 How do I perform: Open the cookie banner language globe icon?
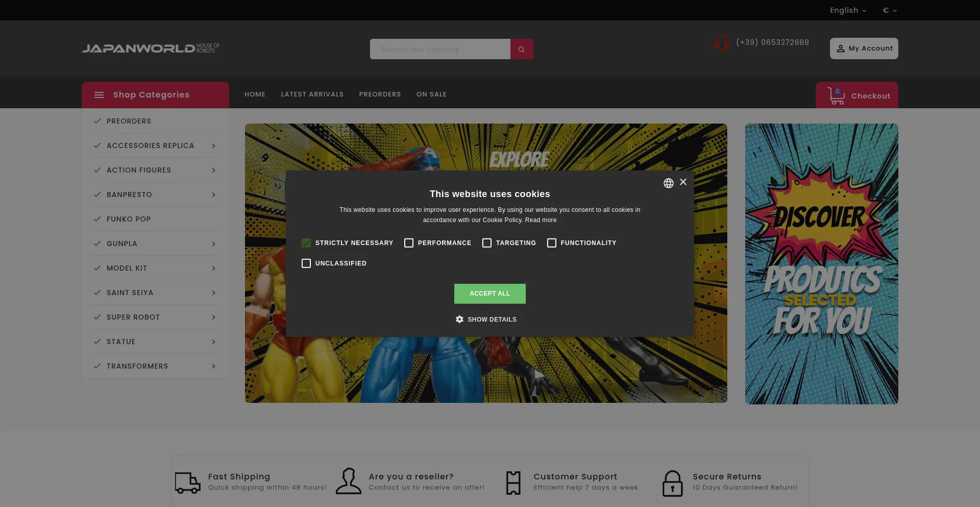tap(668, 183)
